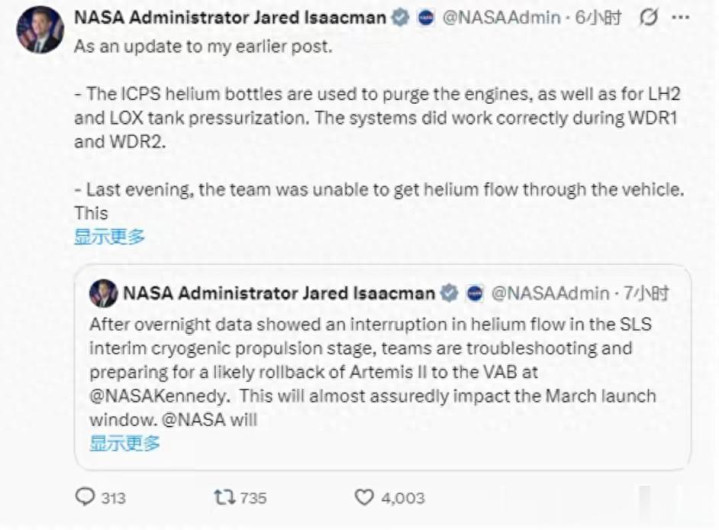Like the post using the heart icon
The image size is (719, 530).
366,497
